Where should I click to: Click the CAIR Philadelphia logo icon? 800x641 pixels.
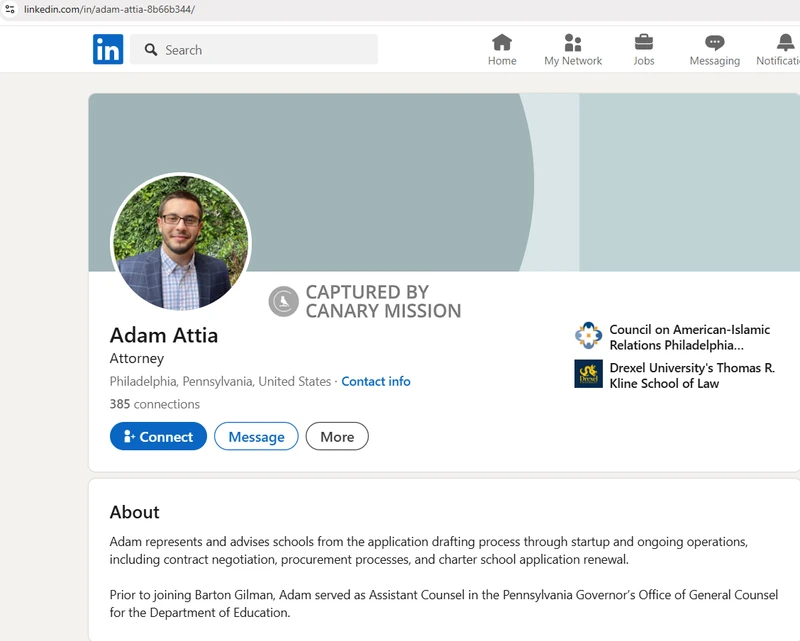pyautogui.click(x=588, y=335)
